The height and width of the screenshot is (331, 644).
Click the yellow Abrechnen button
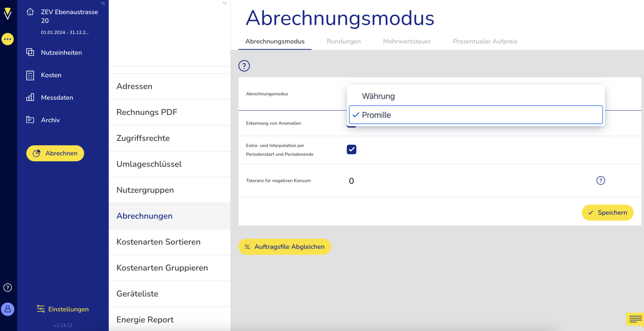coord(55,153)
